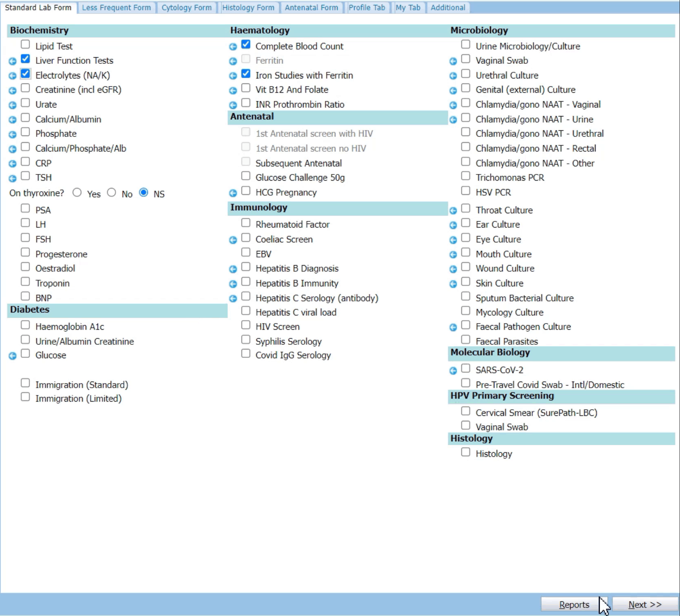Image resolution: width=680 pixels, height=616 pixels.
Task: Click the Reports button
Action: (x=574, y=605)
